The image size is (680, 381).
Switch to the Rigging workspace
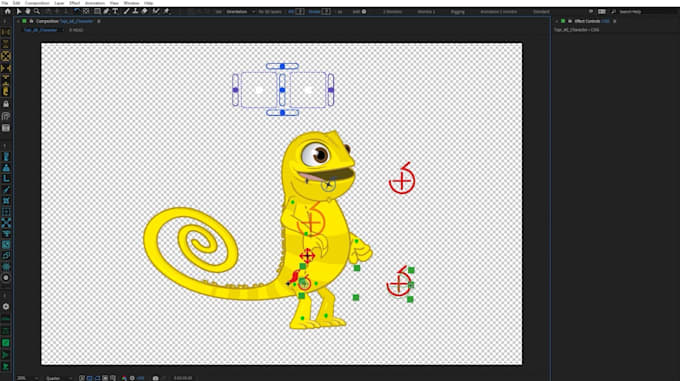458,12
